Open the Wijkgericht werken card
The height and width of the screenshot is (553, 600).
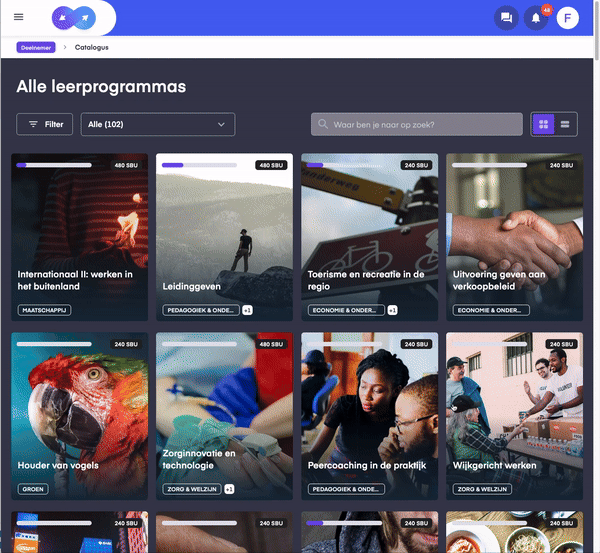[x=515, y=416]
